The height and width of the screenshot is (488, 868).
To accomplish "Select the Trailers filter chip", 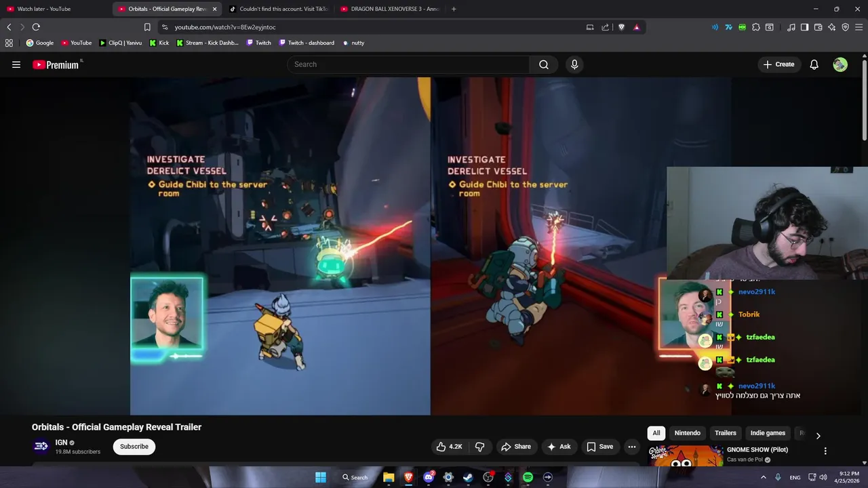I will point(725,433).
